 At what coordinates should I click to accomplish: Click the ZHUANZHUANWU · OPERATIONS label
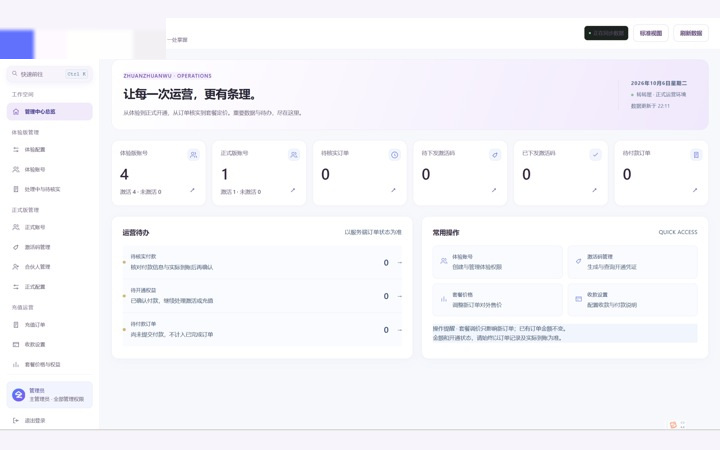click(167, 76)
